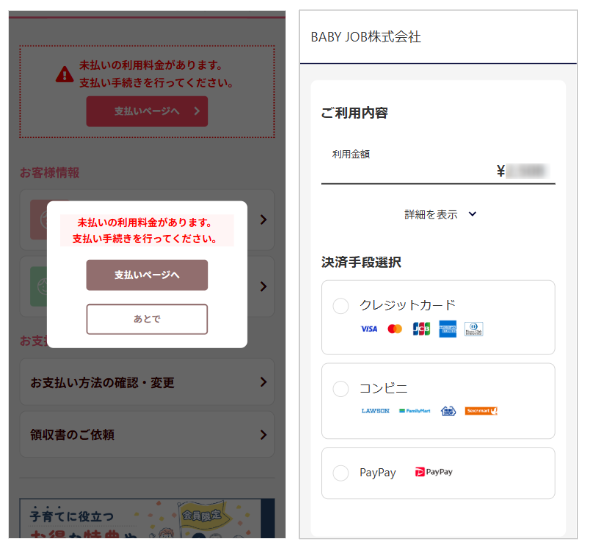Click the Mastercard logo
This screenshot has height=551, width=589.
(x=395, y=329)
